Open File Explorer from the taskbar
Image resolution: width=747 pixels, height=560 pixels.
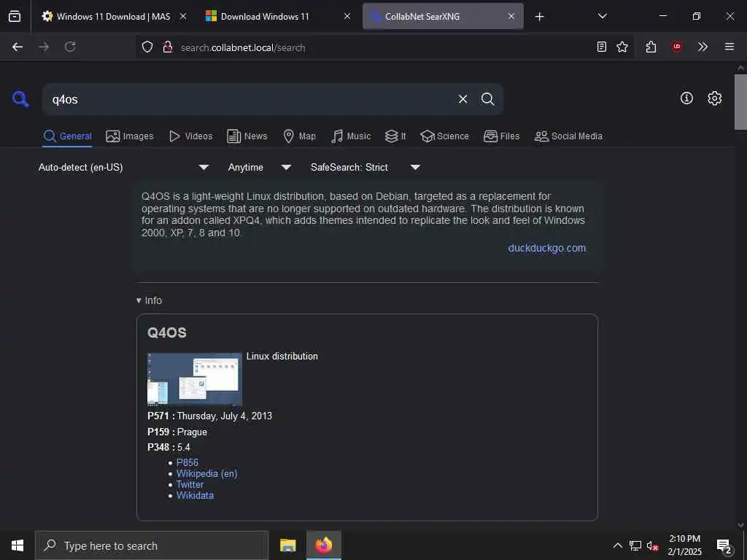287,545
